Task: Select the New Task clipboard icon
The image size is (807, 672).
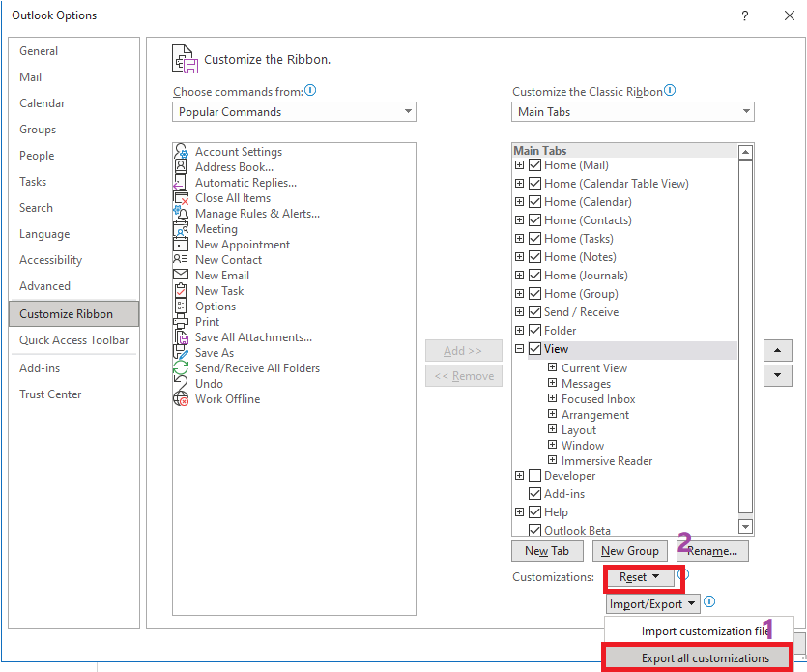Action: point(181,290)
